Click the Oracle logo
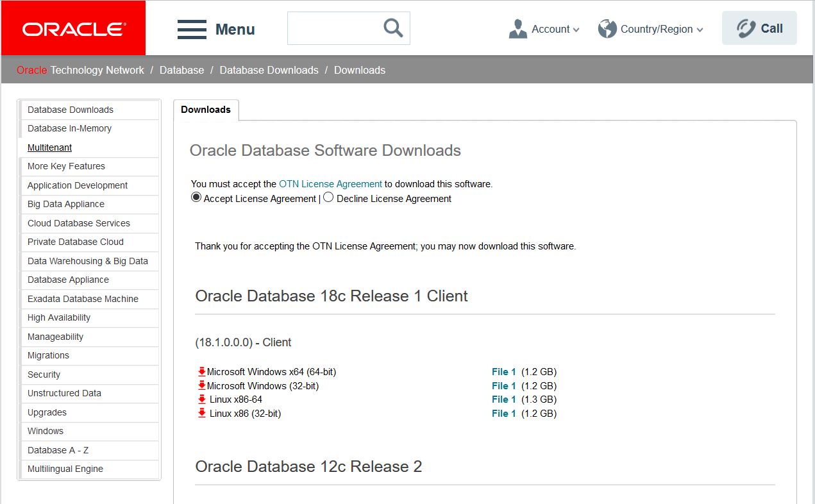 click(x=74, y=29)
